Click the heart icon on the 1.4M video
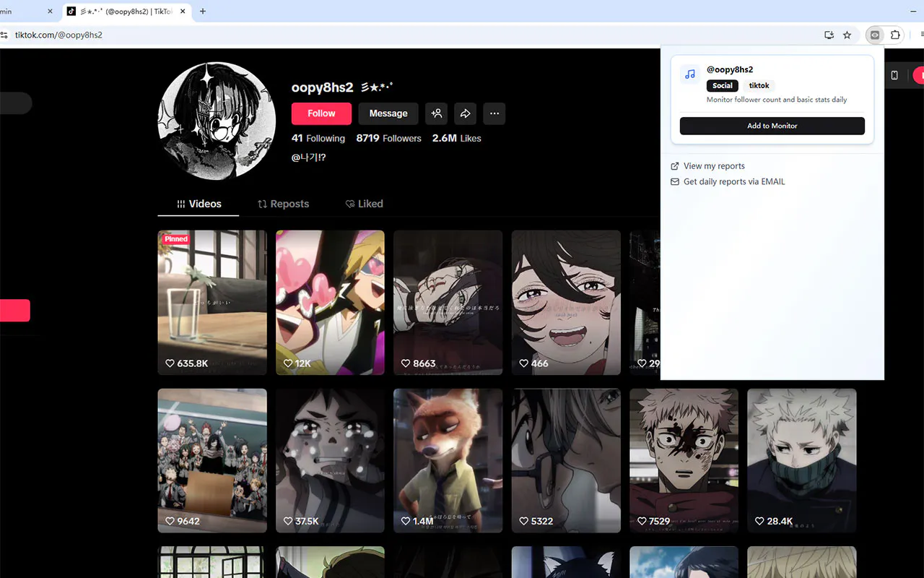 [406, 521]
